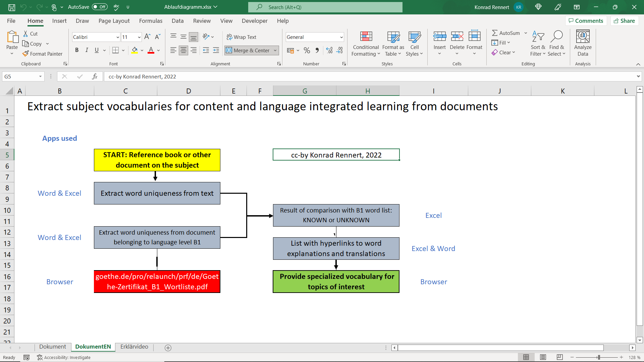Increase font size with A-up icon
The height and width of the screenshot is (362, 644).
tap(147, 37)
